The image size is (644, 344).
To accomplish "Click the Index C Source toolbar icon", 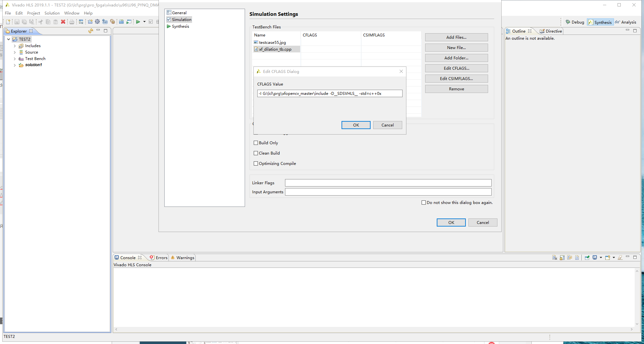I will pyautogui.click(x=121, y=22).
